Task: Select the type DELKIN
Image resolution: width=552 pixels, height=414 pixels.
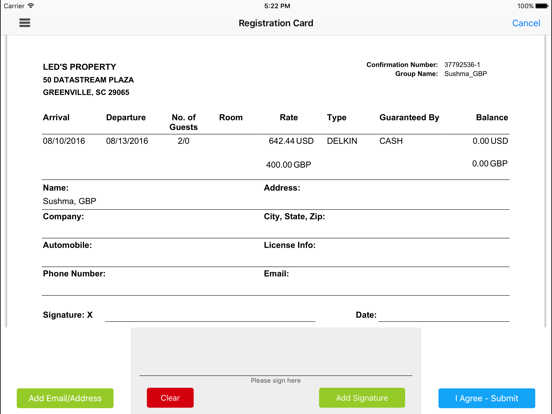Action: click(342, 141)
